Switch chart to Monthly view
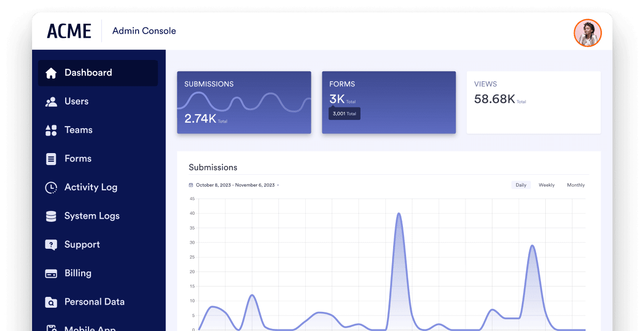Image resolution: width=644 pixels, height=331 pixels. (x=576, y=185)
